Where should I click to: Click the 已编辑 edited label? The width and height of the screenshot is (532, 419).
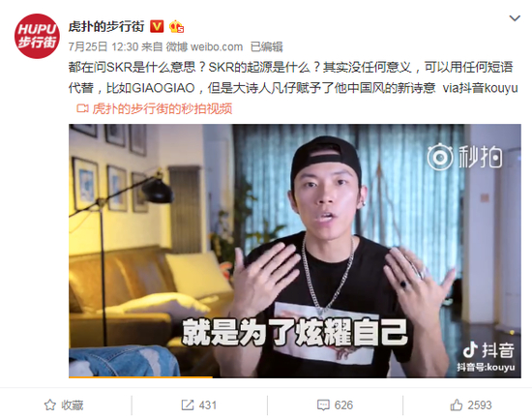coord(266,46)
